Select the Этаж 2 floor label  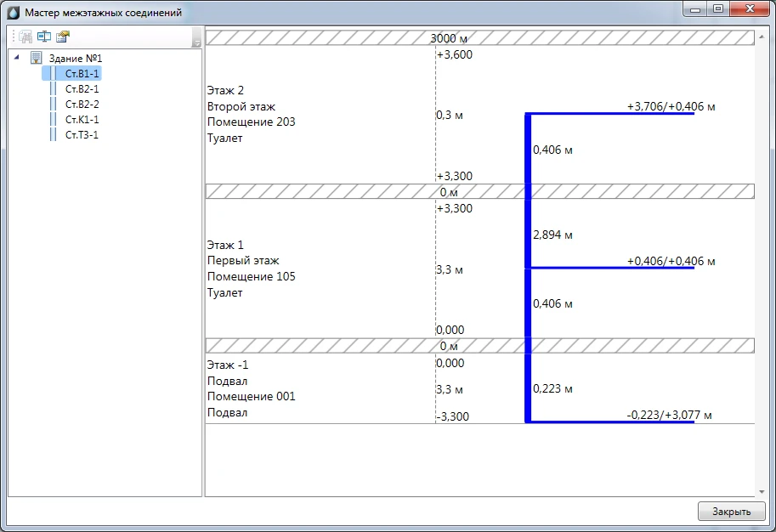click(x=225, y=90)
